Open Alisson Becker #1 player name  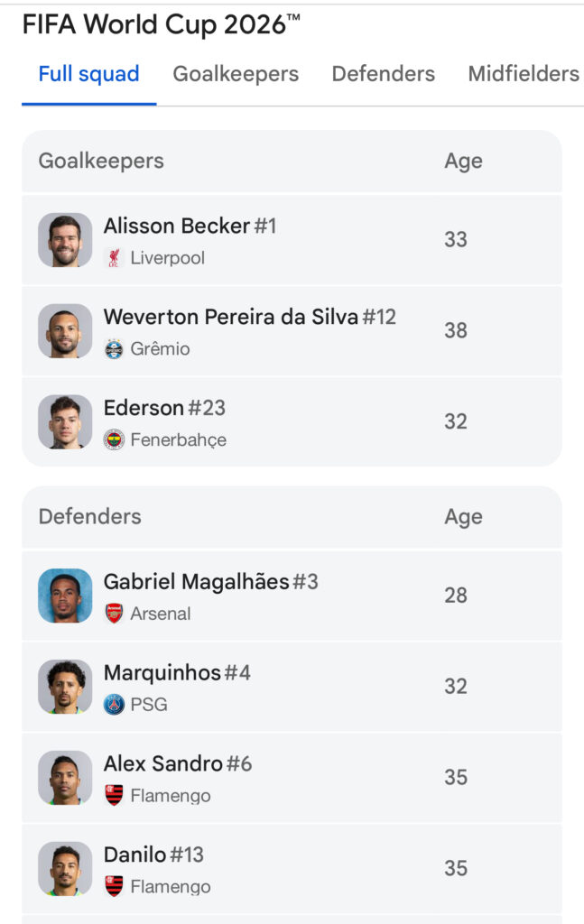(x=190, y=226)
